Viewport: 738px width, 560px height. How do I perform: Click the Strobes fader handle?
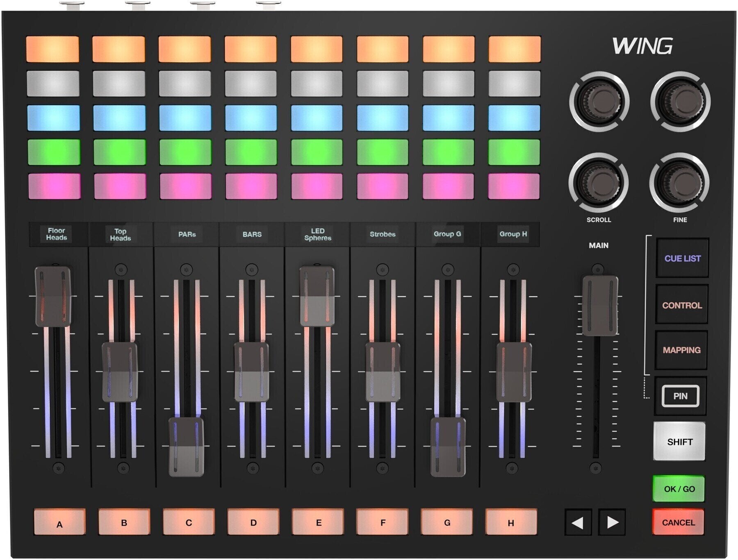click(x=383, y=372)
